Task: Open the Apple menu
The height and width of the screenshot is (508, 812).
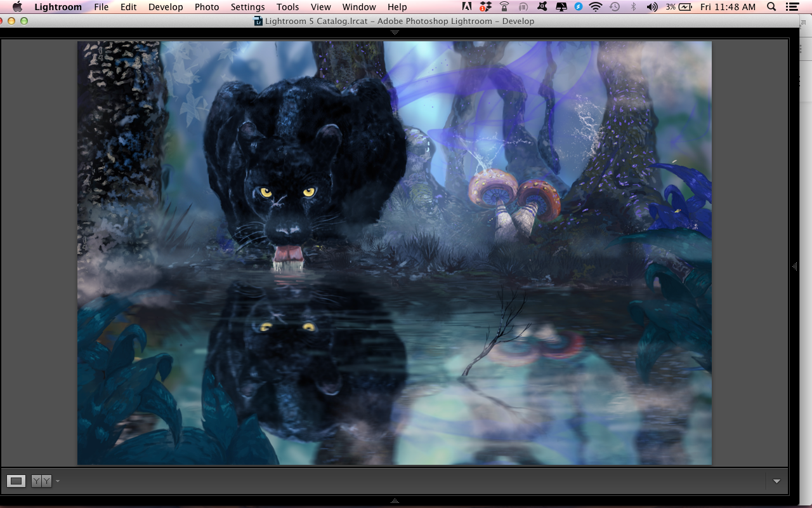Action: click(x=17, y=7)
